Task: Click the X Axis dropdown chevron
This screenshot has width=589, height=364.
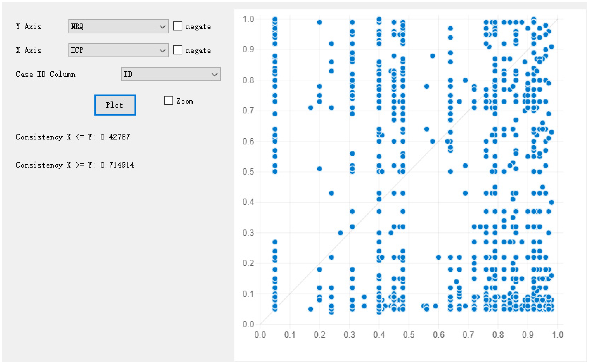Action: click(163, 50)
